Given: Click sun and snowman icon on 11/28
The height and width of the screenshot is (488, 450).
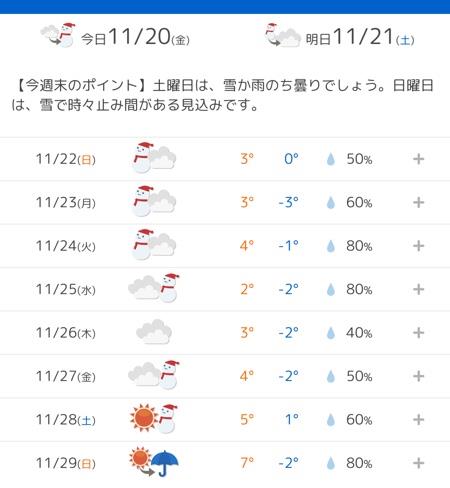Looking at the screenshot, I should 154,418.
